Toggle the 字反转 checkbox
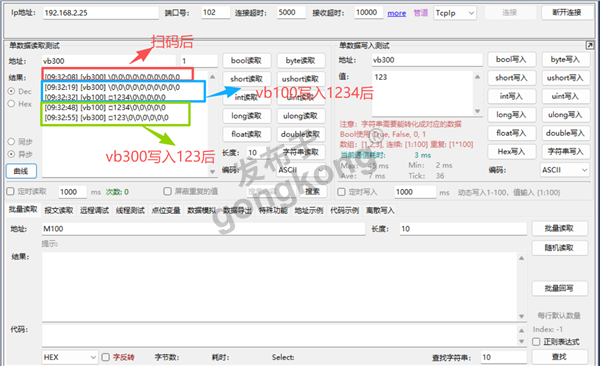 106,357
